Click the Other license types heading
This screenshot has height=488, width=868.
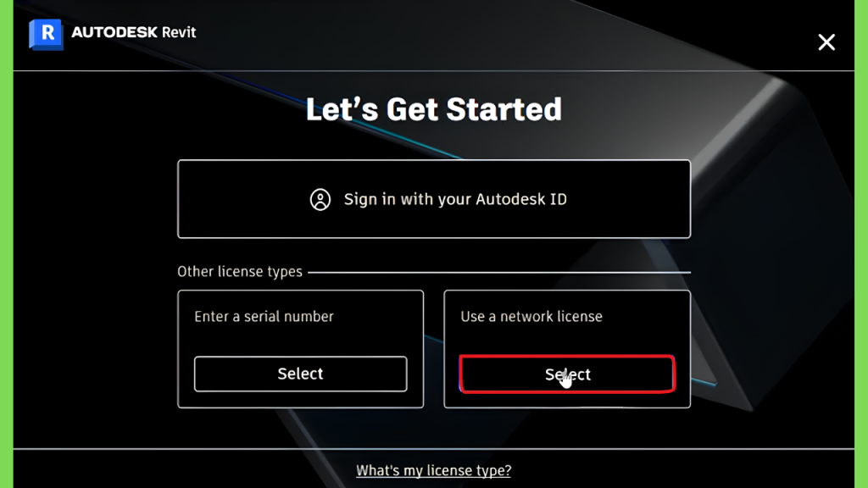240,272
